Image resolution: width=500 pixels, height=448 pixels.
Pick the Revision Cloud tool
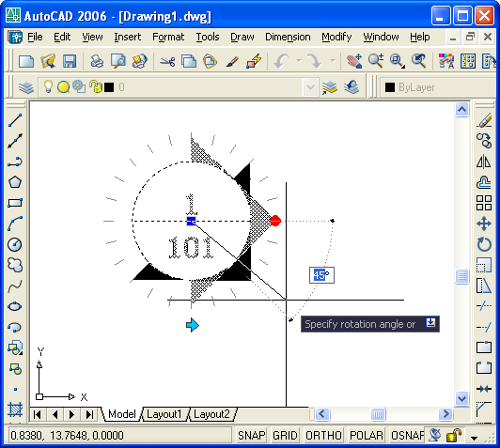(x=15, y=265)
